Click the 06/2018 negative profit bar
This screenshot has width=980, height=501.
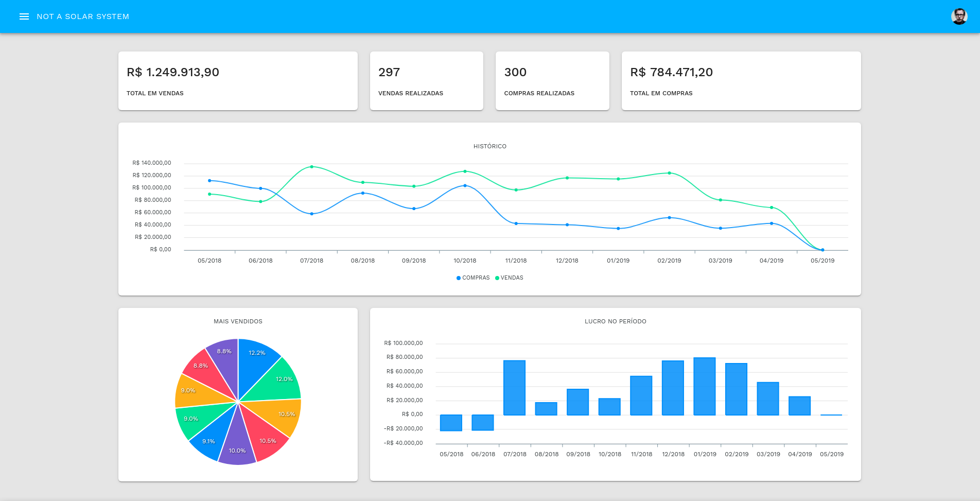[x=483, y=423]
